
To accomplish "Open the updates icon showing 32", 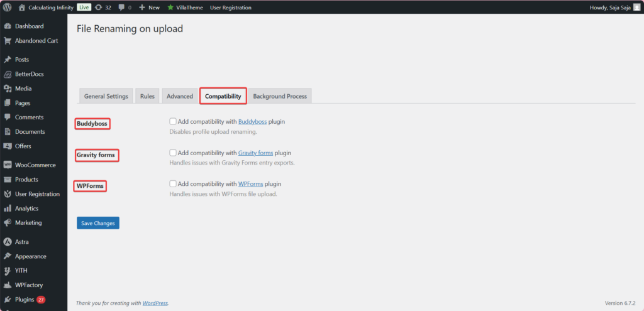I will pyautogui.click(x=98, y=8).
